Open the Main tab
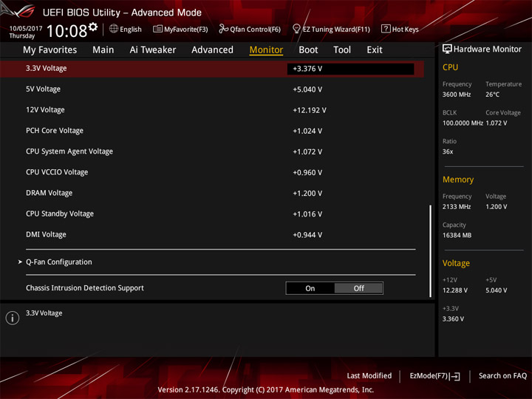The width and height of the screenshot is (532, 399). [103, 50]
